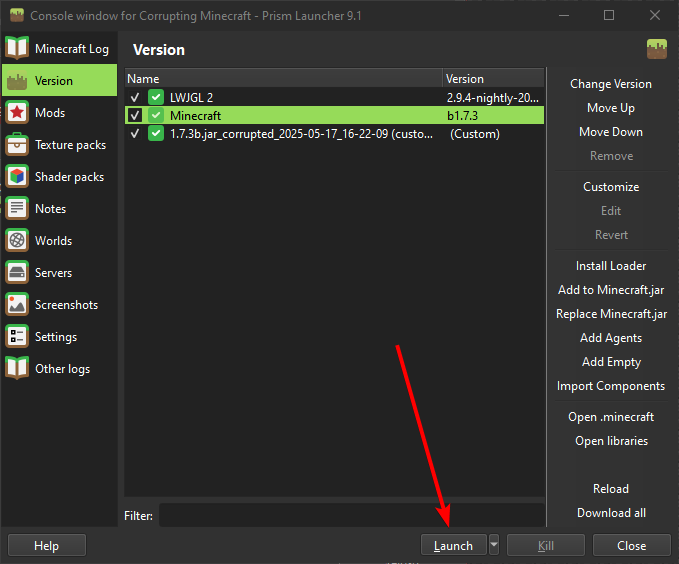Open Mods via the red star icon

click(x=17, y=112)
